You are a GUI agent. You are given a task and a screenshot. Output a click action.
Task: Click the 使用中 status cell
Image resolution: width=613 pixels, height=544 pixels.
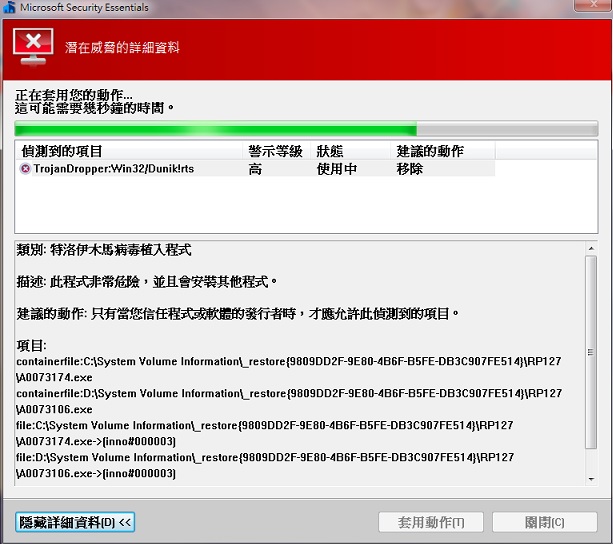click(x=337, y=169)
